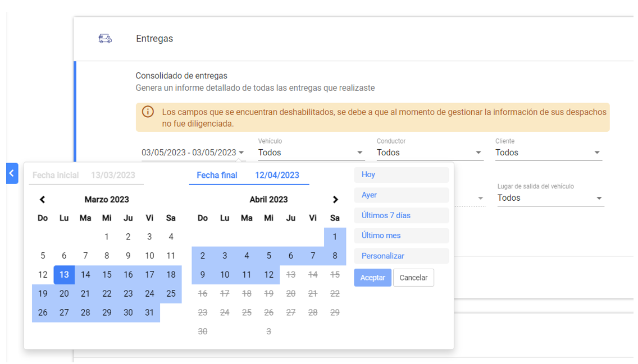This screenshot has width=638, height=364.
Task: Choose the Hoy date preset
Action: (401, 174)
